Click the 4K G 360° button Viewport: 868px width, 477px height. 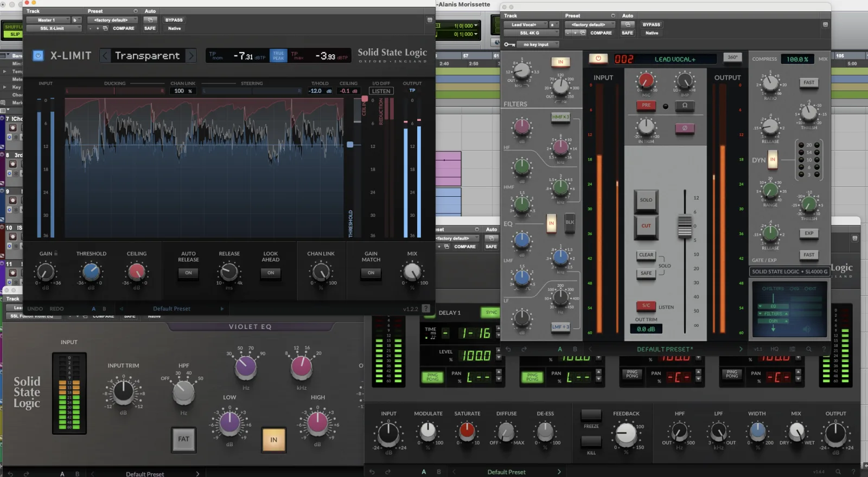732,57
